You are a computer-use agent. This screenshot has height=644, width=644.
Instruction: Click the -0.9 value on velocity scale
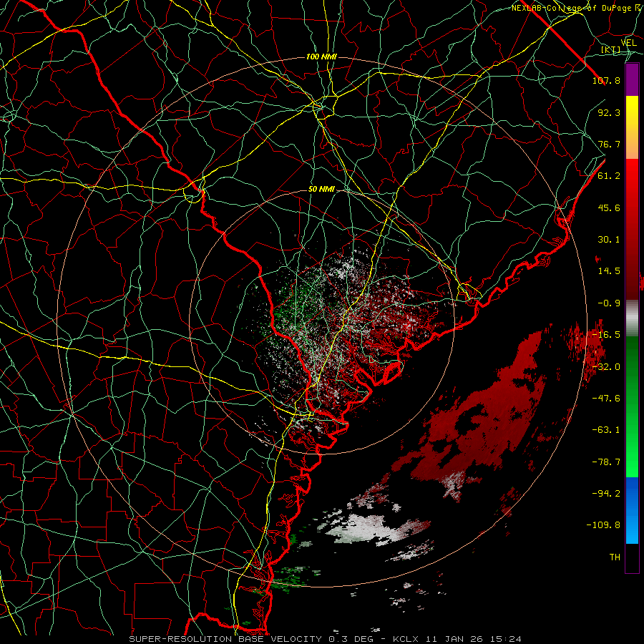609,303
